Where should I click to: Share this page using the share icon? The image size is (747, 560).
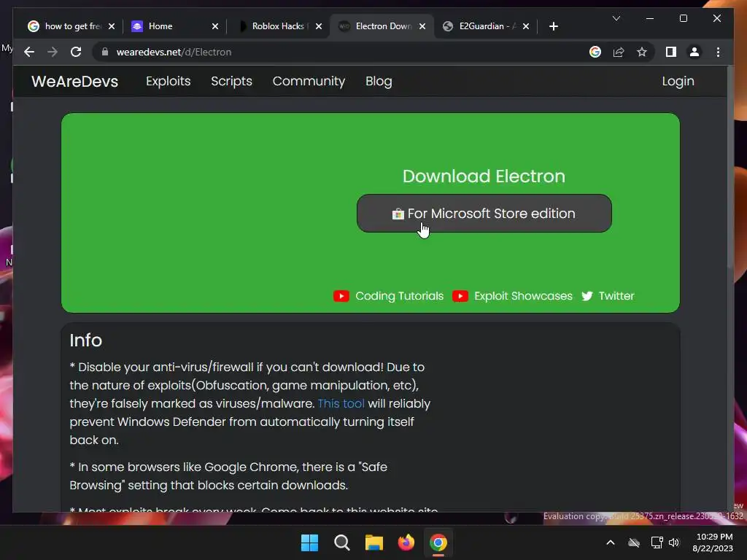(619, 52)
